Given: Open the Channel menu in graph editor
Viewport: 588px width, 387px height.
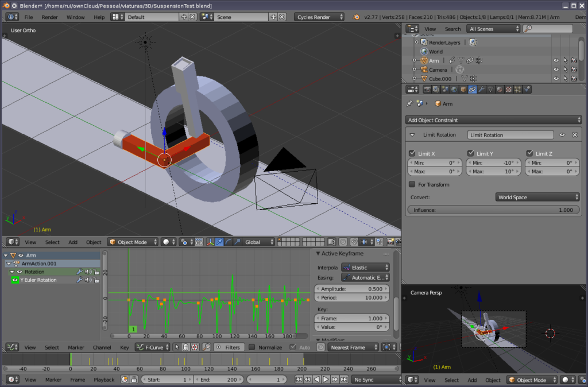Looking at the screenshot, I should point(102,347).
